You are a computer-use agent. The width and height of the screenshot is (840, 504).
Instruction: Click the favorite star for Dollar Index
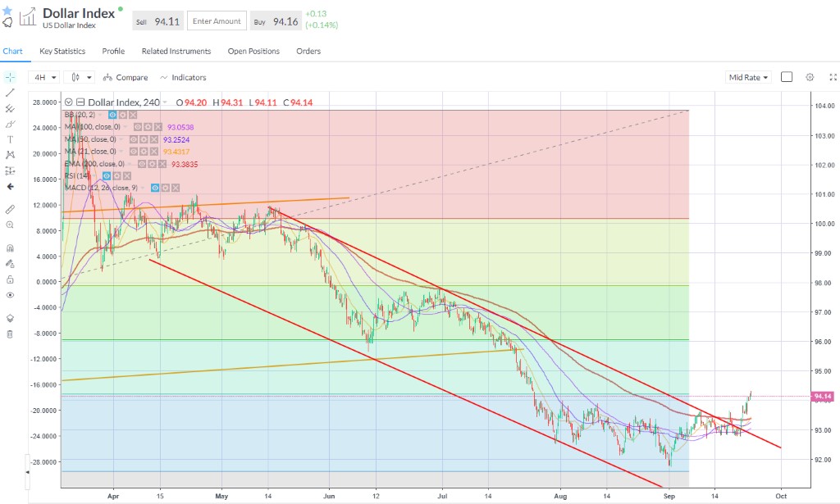(x=7, y=10)
